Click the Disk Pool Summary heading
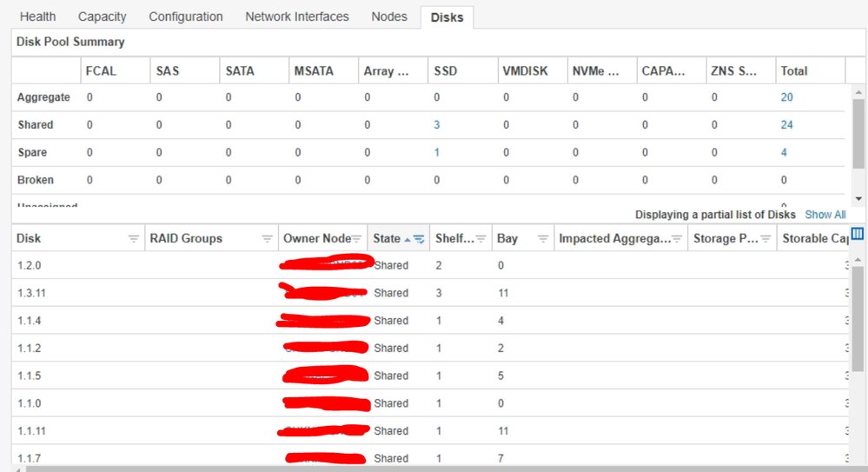Screen dimensions: 868x472 (x=70, y=42)
